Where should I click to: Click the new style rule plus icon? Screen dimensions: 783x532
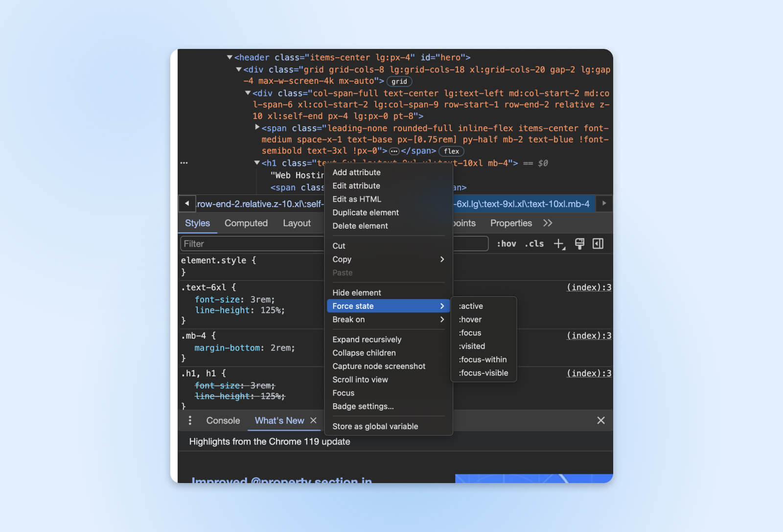tap(558, 244)
